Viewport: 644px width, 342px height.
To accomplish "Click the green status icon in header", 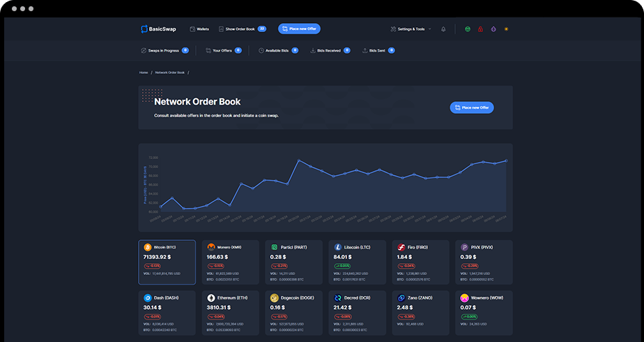I will pos(468,29).
